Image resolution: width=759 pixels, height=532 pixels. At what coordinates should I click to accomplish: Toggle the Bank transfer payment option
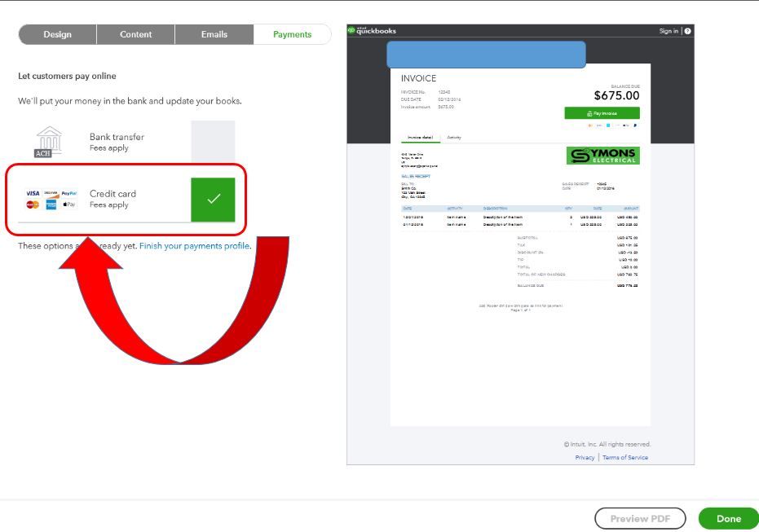[x=213, y=142]
